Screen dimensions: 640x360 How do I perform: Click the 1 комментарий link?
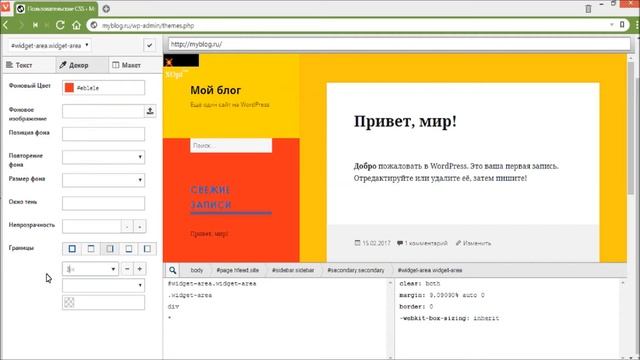click(x=426, y=243)
